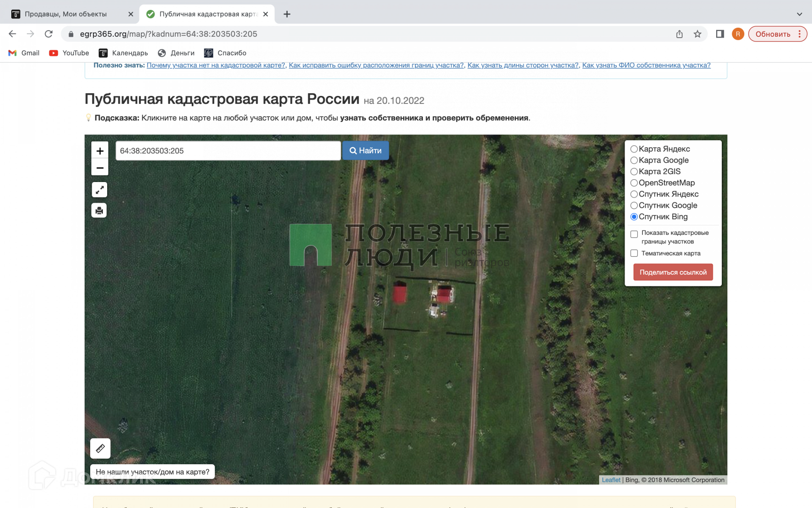Image resolution: width=812 pixels, height=508 pixels.
Task: Open the map in fullscreen mode
Action: [x=99, y=190]
